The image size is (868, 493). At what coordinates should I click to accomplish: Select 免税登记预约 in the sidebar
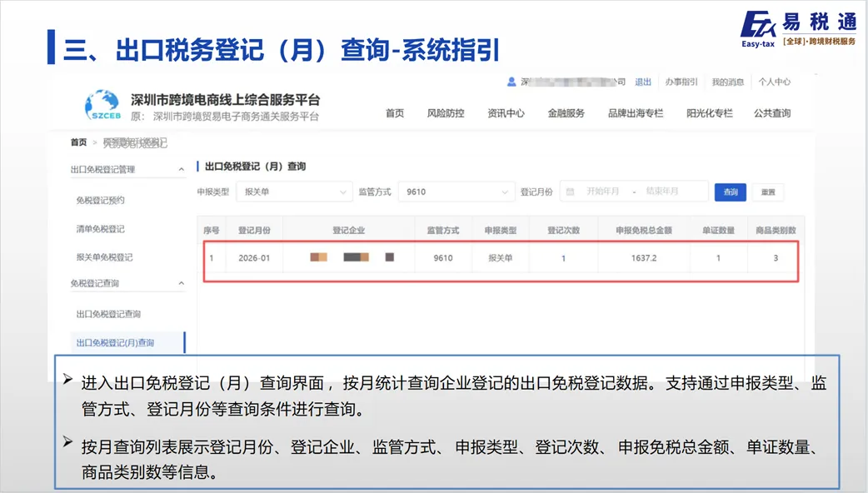click(x=102, y=199)
